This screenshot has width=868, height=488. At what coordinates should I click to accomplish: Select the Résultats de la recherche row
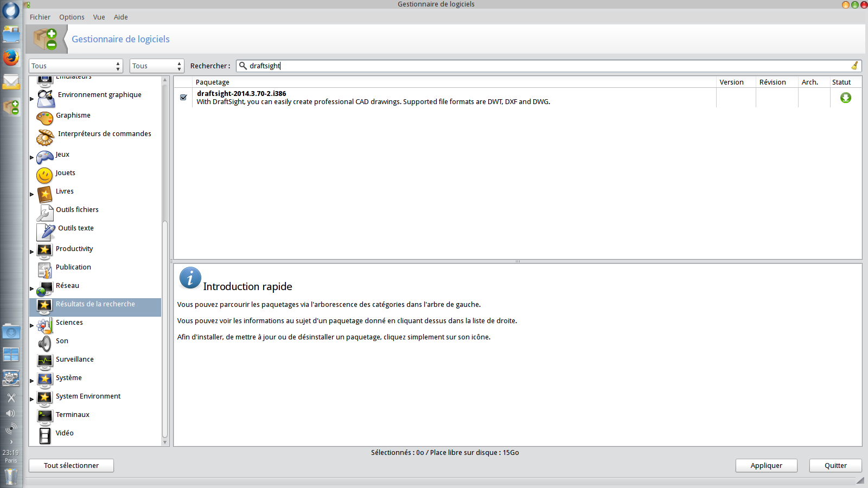[95, 307]
